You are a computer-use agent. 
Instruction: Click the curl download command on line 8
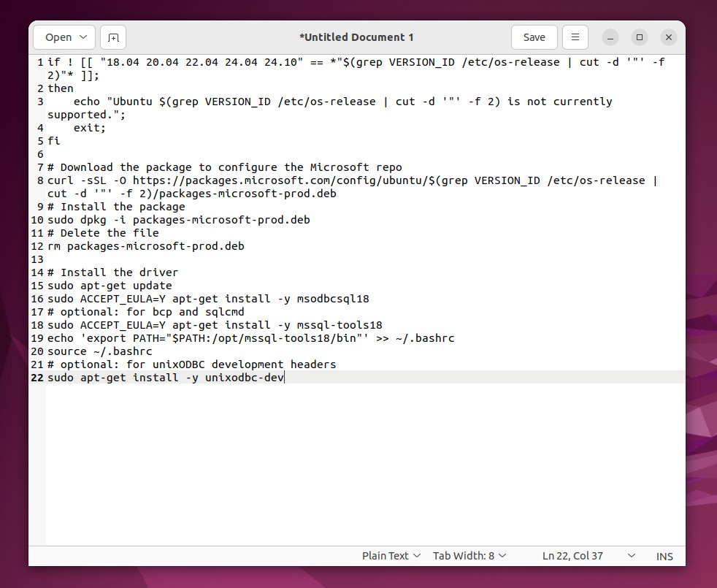point(219,180)
